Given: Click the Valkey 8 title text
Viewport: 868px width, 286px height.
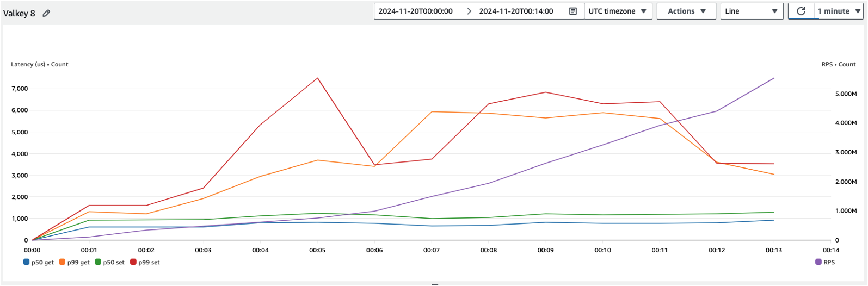Looking at the screenshot, I should 19,13.
